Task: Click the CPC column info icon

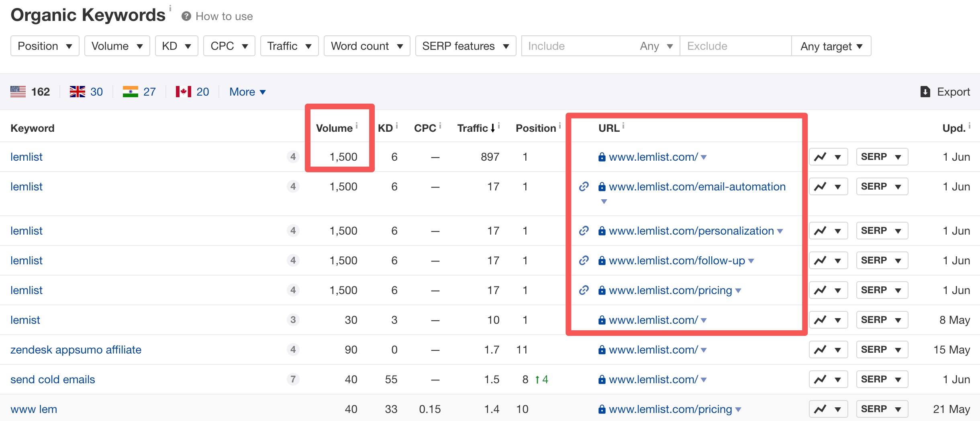Action: click(x=440, y=125)
